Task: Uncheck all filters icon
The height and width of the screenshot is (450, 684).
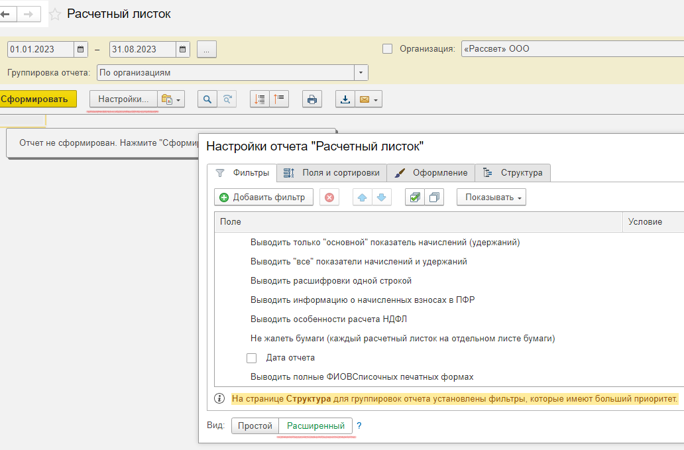Action: (434, 197)
